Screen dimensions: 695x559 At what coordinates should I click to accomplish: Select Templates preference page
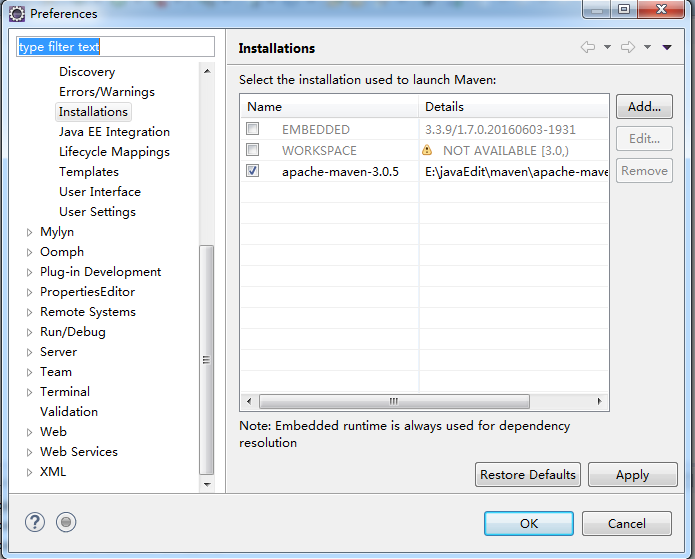tap(89, 172)
